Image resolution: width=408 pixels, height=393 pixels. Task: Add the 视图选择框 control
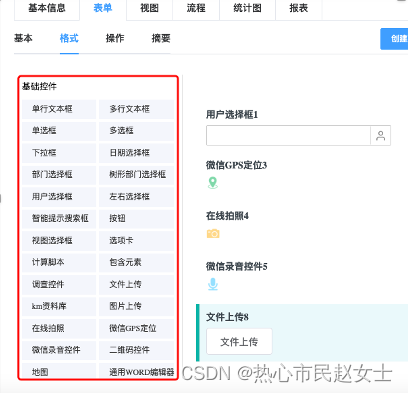(59, 241)
